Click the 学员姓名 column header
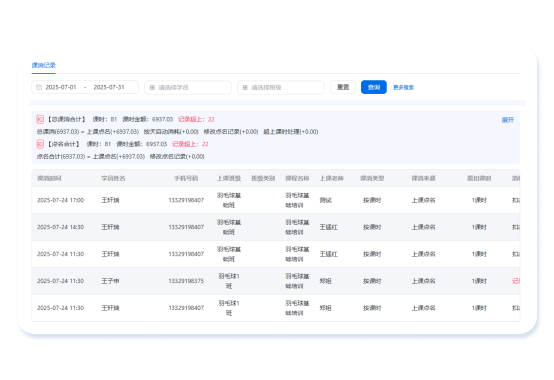554x380 pixels. coord(113,178)
